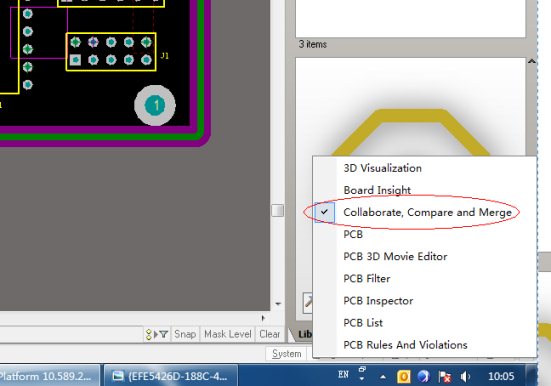Click the Clear button

pos(270,334)
